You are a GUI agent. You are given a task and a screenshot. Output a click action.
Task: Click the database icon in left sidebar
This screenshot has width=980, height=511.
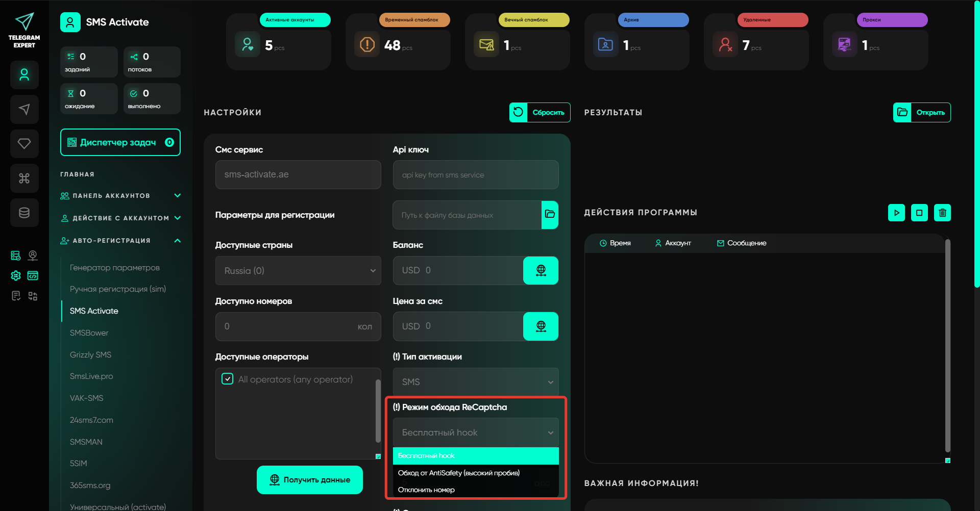[24, 213]
